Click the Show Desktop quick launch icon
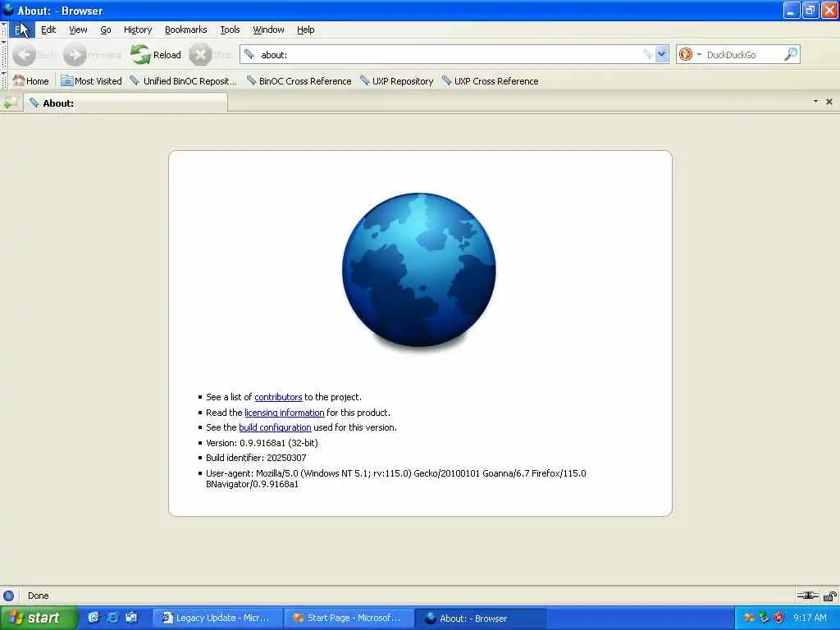The image size is (840, 630). point(131,618)
